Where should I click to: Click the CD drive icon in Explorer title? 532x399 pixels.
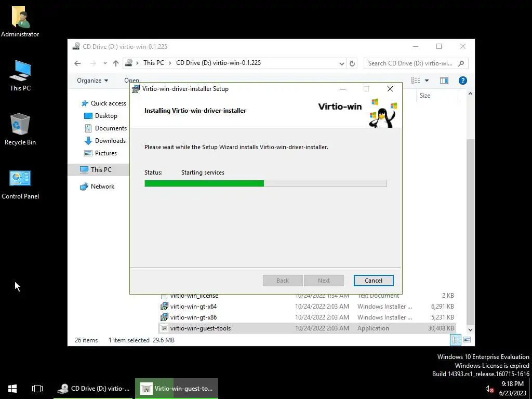tap(76, 46)
